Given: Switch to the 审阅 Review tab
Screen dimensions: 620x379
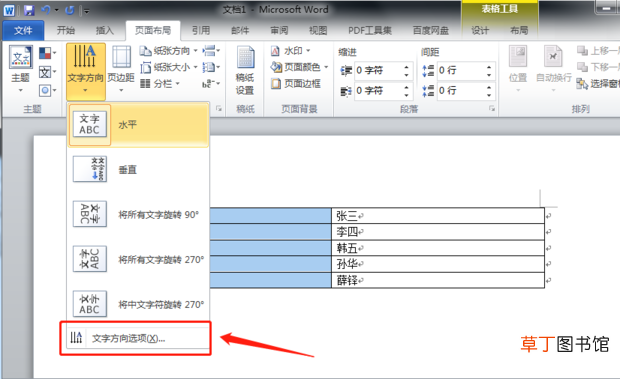Looking at the screenshot, I should (279, 30).
